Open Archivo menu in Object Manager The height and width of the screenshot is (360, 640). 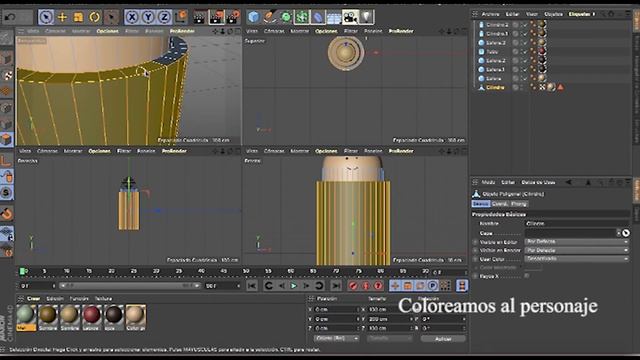(x=490, y=14)
